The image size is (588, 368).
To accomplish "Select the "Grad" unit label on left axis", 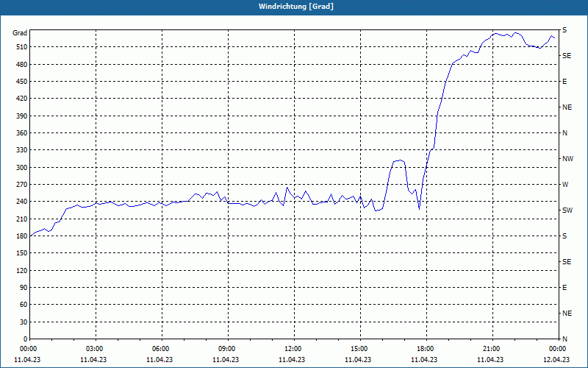I will (20, 33).
